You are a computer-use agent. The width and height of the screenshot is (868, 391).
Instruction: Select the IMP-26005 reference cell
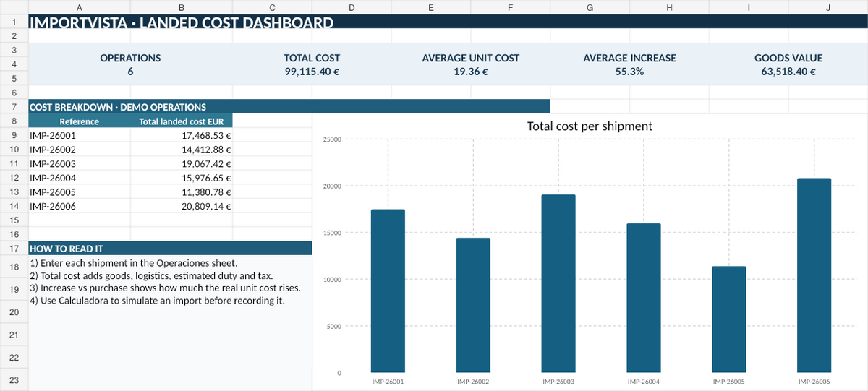(80, 192)
